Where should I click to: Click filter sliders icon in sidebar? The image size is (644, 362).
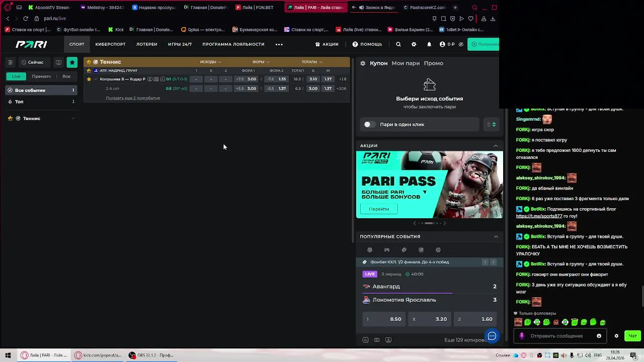(10, 62)
